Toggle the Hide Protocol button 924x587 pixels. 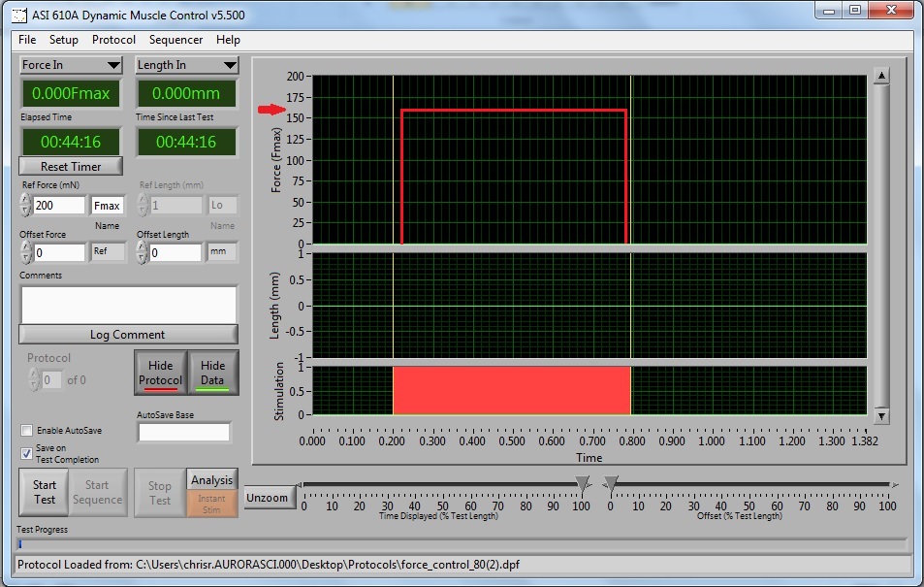click(160, 373)
